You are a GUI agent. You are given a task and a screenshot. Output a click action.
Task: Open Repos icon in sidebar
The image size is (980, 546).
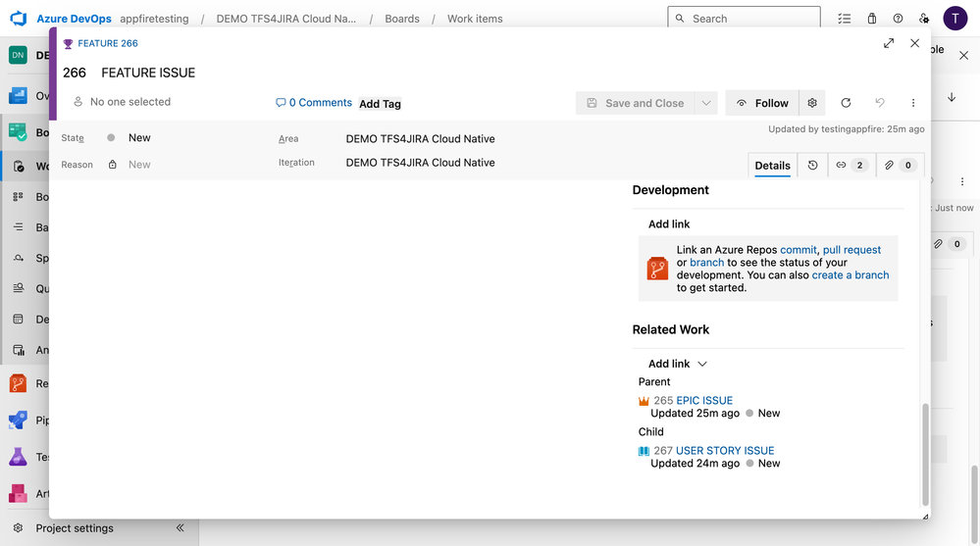18,383
